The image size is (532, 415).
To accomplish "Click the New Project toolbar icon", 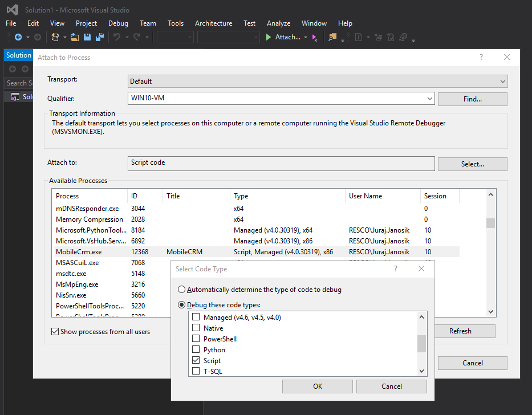I will pyautogui.click(x=55, y=37).
